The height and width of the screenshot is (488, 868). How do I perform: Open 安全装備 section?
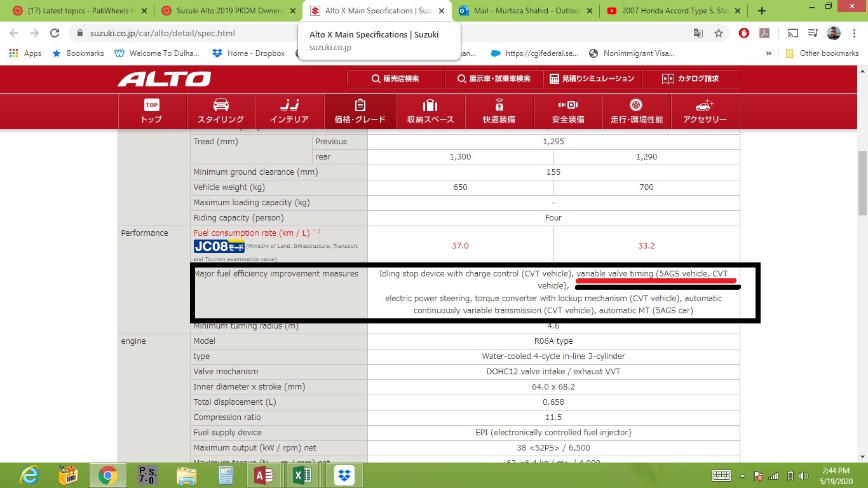(568, 111)
